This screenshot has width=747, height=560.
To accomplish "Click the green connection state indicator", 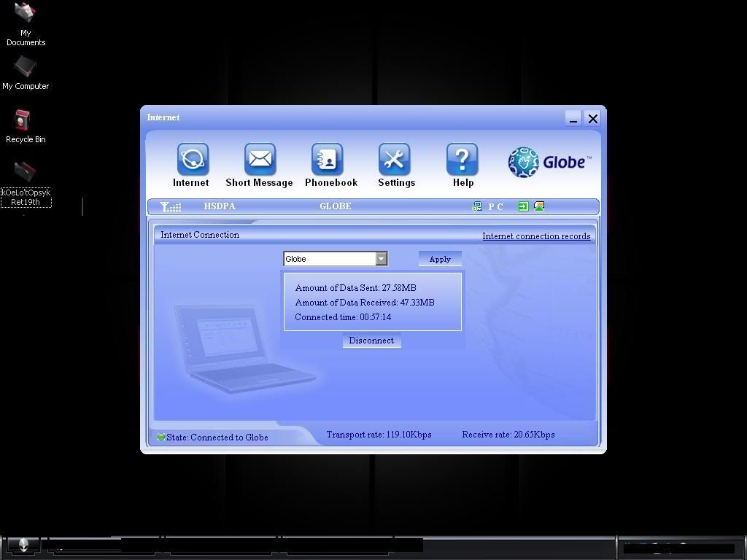I will click(161, 437).
